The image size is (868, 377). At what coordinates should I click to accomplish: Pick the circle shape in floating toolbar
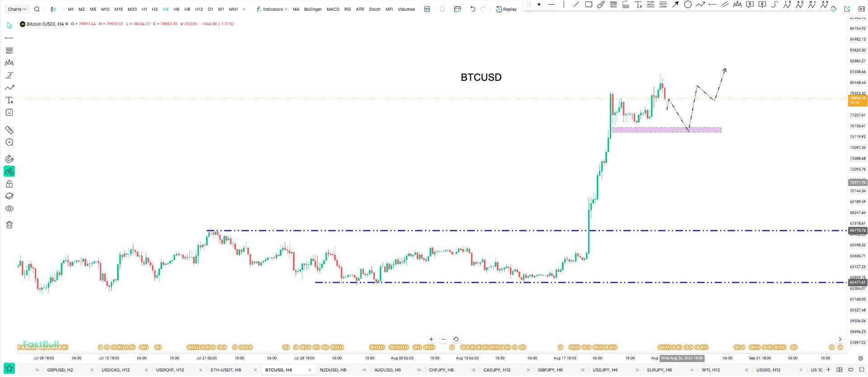coord(688,5)
